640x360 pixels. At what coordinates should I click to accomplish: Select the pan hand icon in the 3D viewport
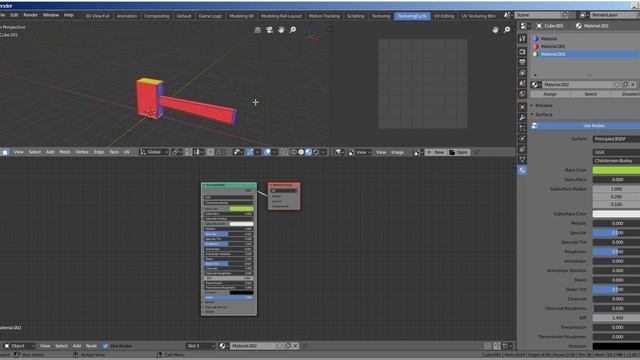point(281,30)
